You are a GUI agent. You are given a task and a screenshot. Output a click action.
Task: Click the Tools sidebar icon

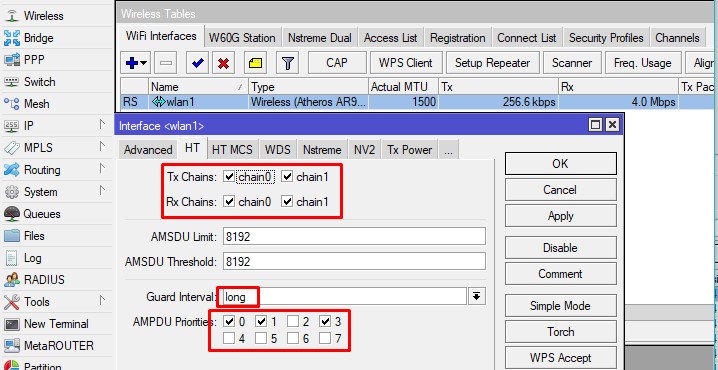tap(11, 302)
